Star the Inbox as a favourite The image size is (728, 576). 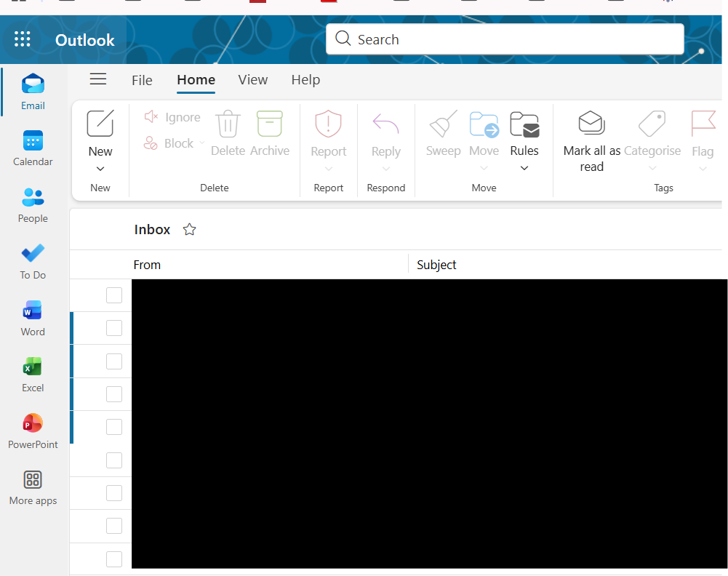(x=189, y=229)
